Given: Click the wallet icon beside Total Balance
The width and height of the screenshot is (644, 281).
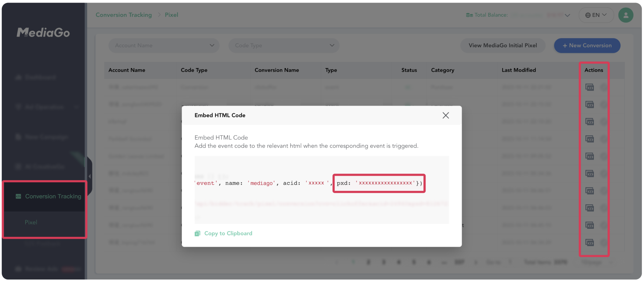Looking at the screenshot, I should [469, 15].
